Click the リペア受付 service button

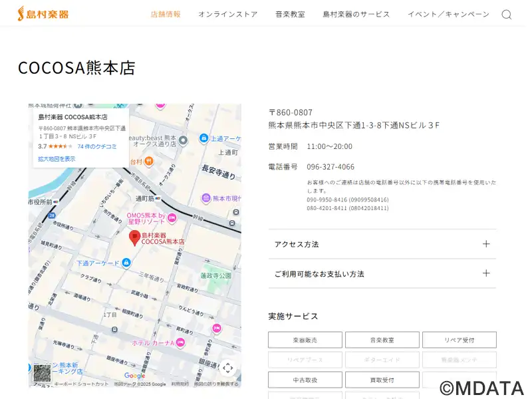tap(459, 340)
